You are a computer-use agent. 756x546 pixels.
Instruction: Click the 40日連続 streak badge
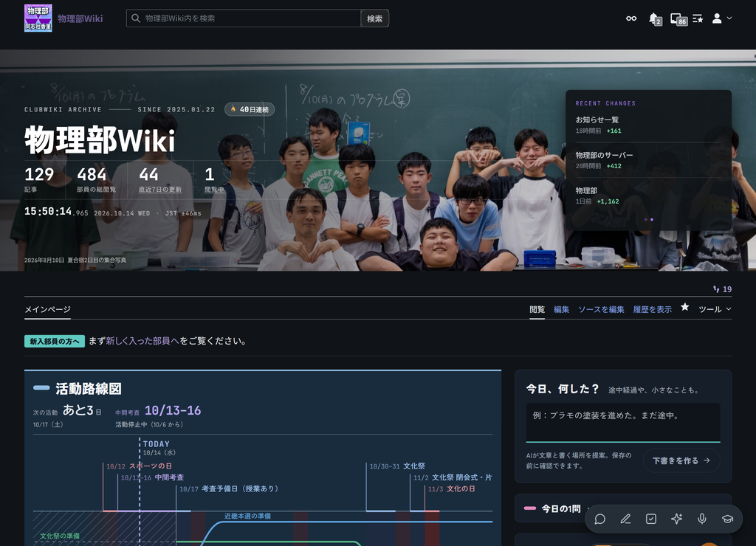pyautogui.click(x=250, y=109)
